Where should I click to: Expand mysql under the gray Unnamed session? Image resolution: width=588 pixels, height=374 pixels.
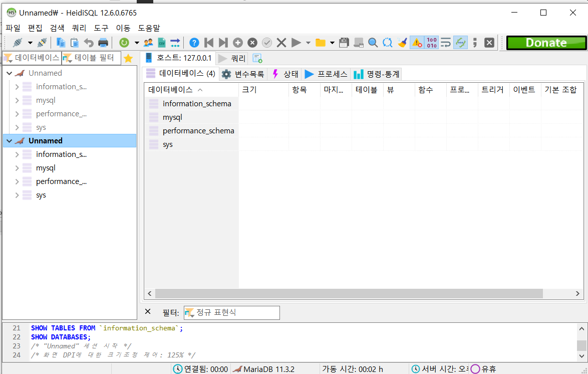(17, 100)
